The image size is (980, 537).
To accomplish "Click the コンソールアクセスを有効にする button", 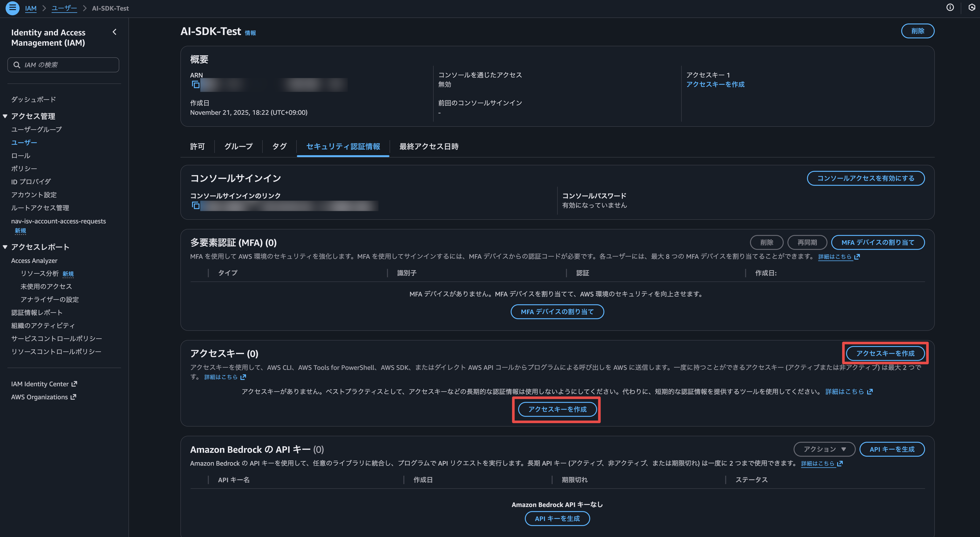I will pos(865,178).
